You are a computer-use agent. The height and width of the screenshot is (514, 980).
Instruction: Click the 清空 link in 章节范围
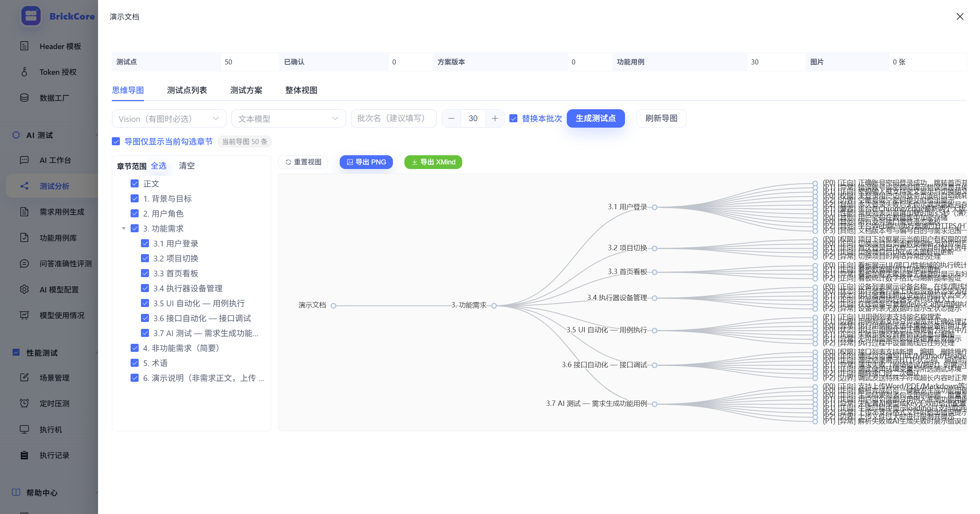pyautogui.click(x=187, y=166)
